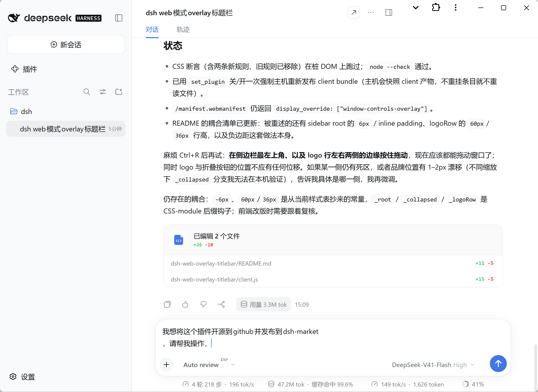Viewport: 538px width, 392px height.
Task: Give a thumbs up to the response
Action: (x=185, y=304)
